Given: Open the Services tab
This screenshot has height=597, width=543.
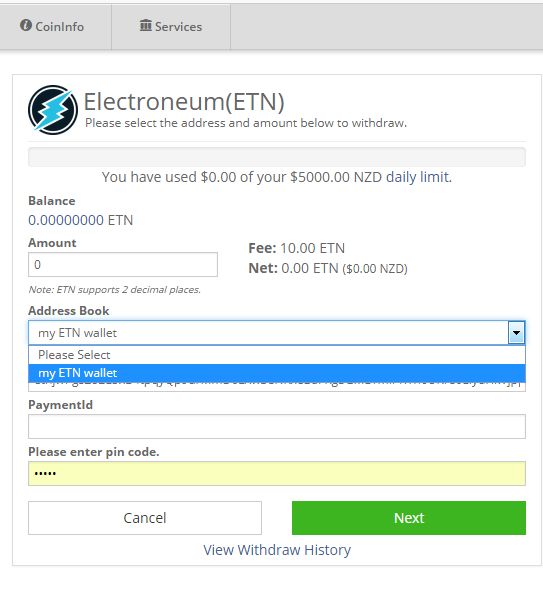Looking at the screenshot, I should [171, 26].
